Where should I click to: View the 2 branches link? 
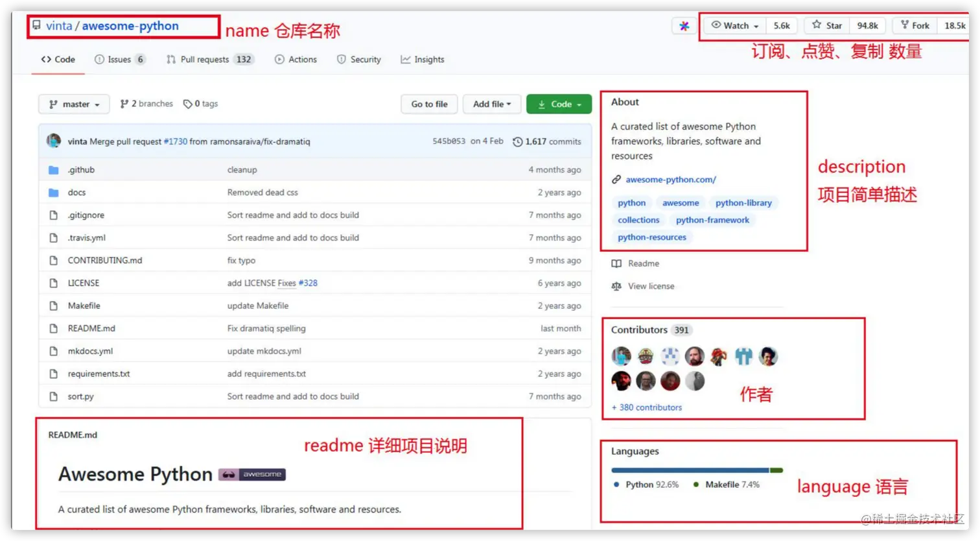pyautogui.click(x=146, y=103)
